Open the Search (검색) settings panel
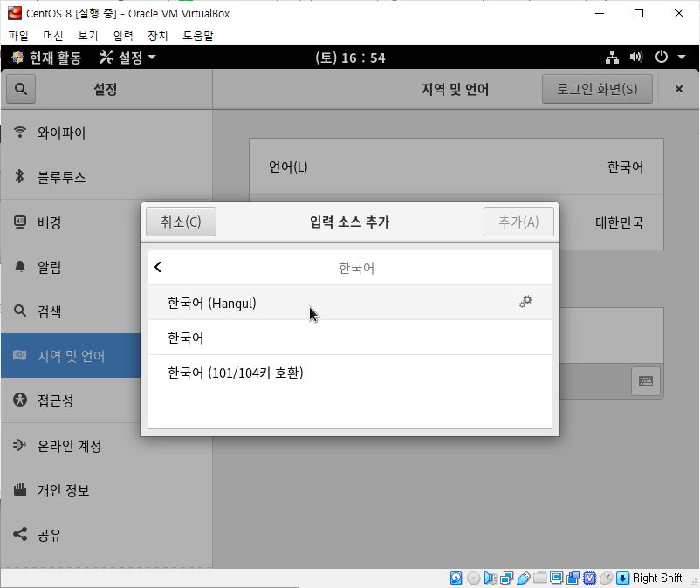Image resolution: width=700 pixels, height=588 pixels. 71,311
